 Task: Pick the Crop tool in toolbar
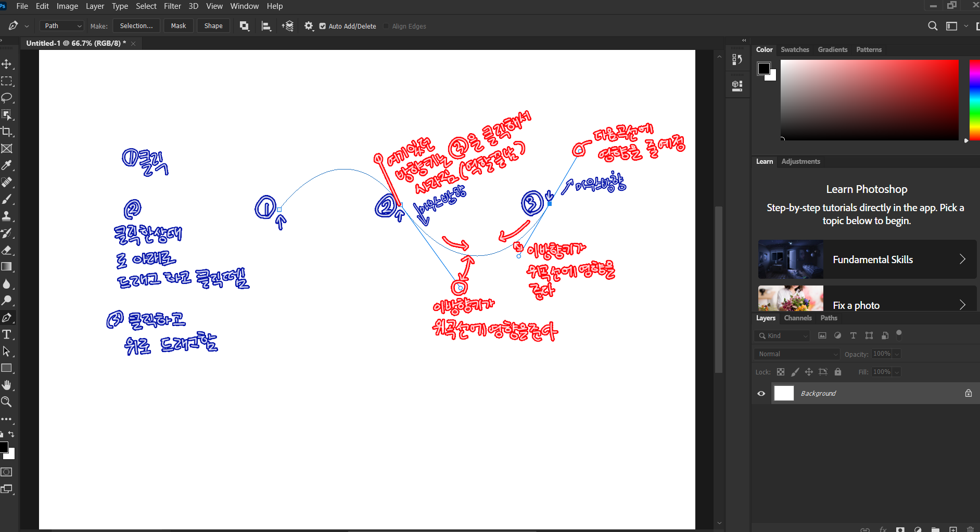[x=7, y=132]
